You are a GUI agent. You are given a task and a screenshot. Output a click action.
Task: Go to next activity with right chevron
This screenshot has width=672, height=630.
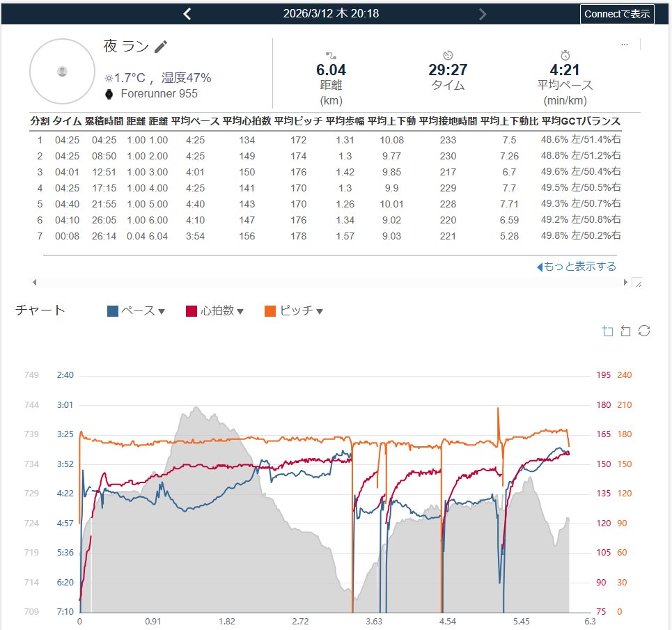point(483,14)
